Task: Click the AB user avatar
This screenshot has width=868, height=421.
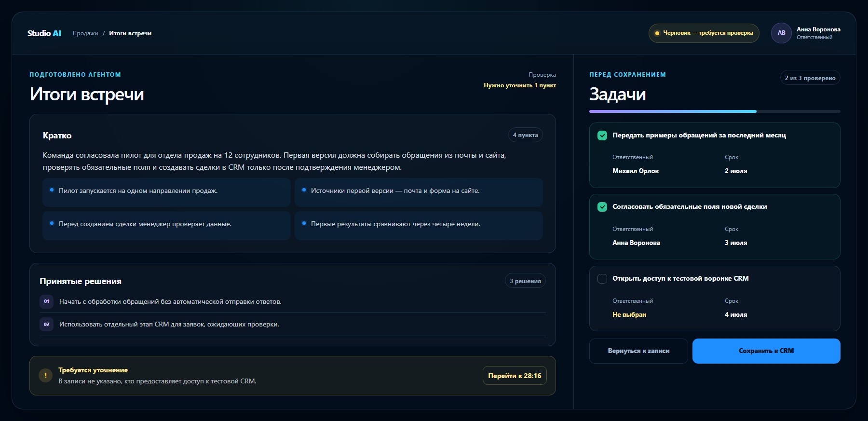Action: [x=781, y=33]
